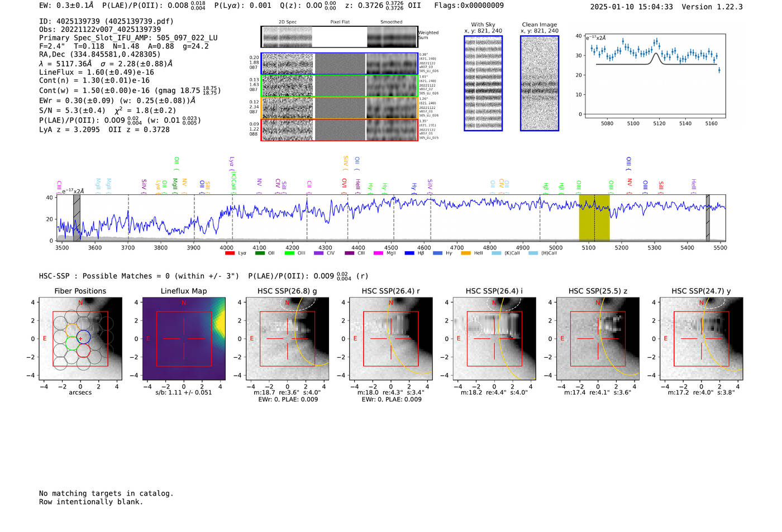782x532 pixels.
Task: Select the red-bordered 2D fiber spectrum row
Action: (x=340, y=130)
